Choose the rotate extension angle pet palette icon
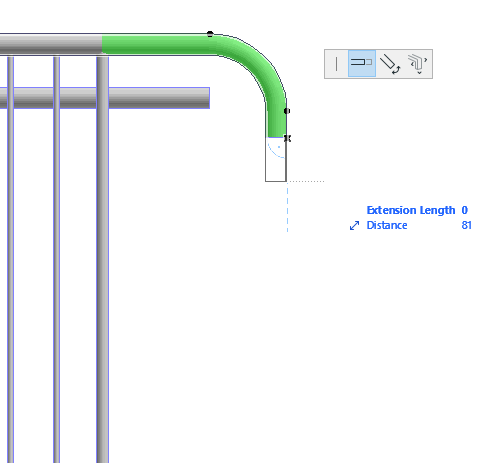482x463 pixels. pyautogui.click(x=390, y=63)
